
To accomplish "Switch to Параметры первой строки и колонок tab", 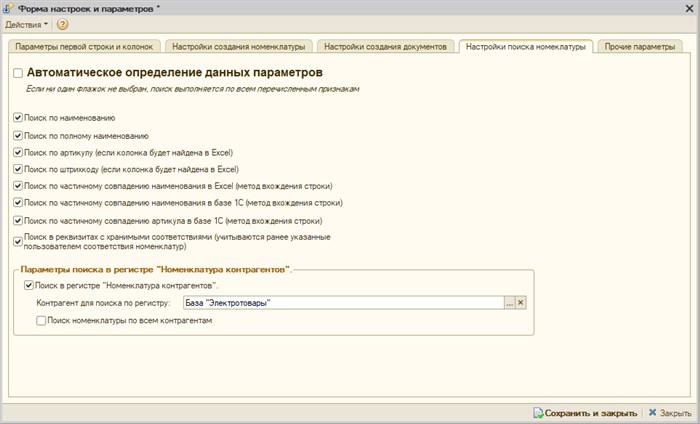I will (84, 46).
